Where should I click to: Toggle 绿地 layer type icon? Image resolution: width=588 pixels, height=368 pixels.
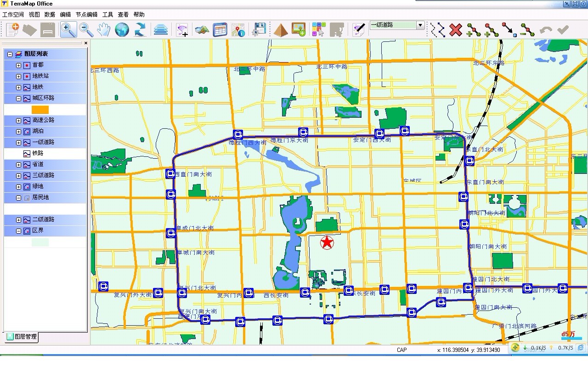coord(27,187)
